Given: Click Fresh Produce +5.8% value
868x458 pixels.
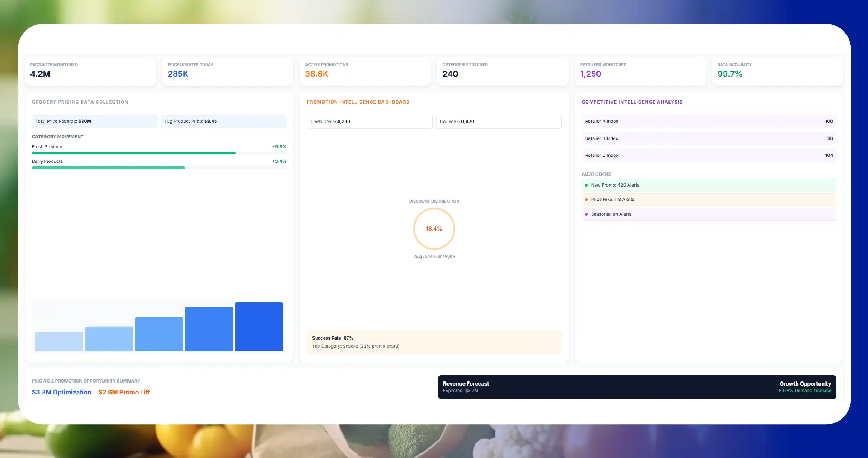Looking at the screenshot, I should pyautogui.click(x=279, y=146).
